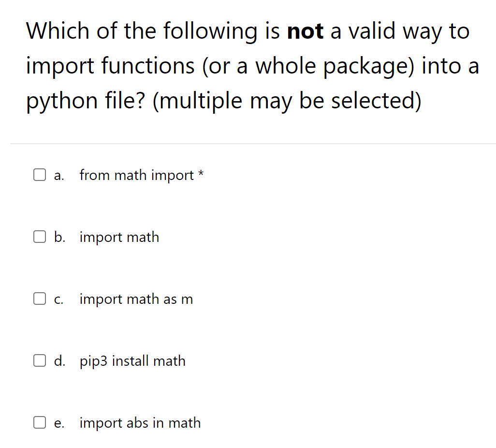Select the checkbox for option c
Viewport: 496px width, 448px height.
tap(40, 299)
